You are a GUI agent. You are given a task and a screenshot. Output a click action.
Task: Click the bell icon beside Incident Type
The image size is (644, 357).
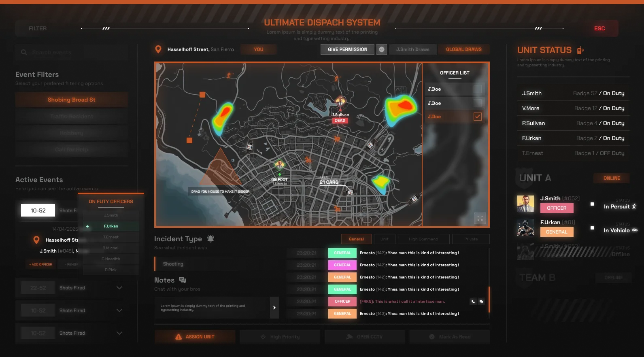click(x=210, y=239)
